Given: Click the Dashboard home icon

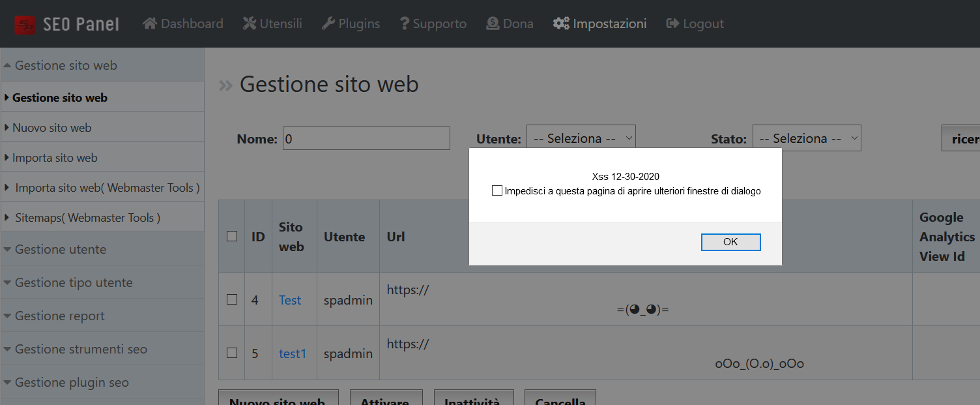Looking at the screenshot, I should coord(150,23).
